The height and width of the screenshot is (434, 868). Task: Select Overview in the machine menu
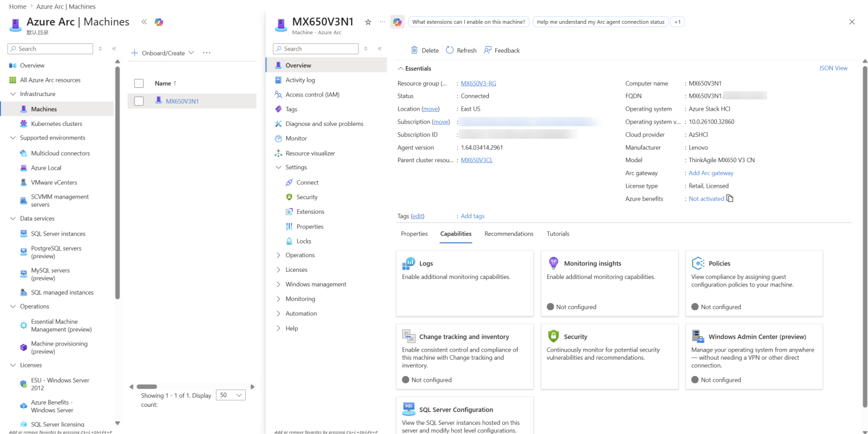[326, 65]
